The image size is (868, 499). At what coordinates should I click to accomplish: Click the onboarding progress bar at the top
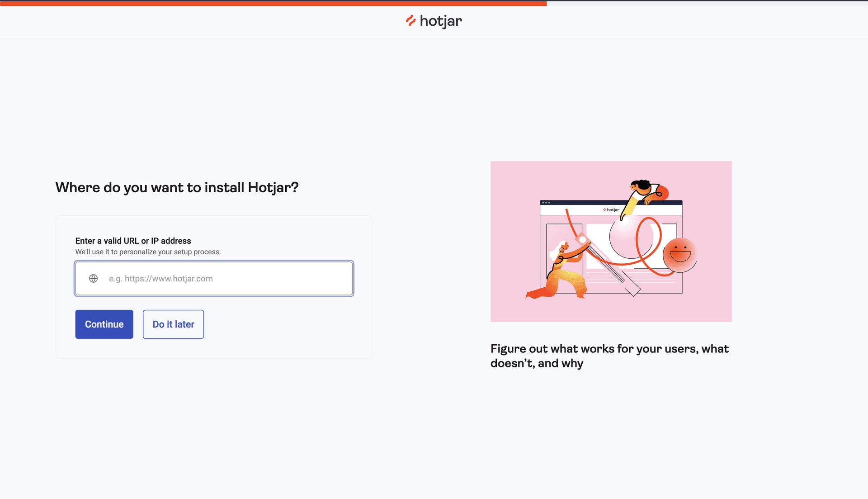point(434,3)
